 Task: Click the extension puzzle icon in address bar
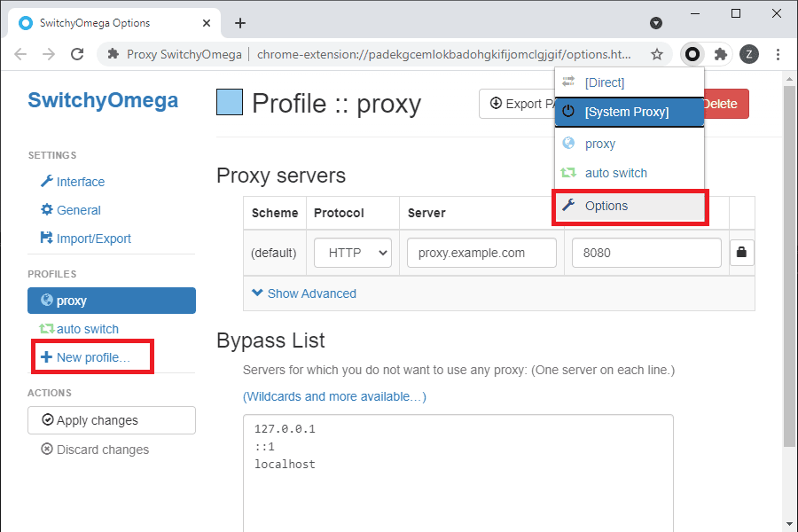click(x=113, y=54)
